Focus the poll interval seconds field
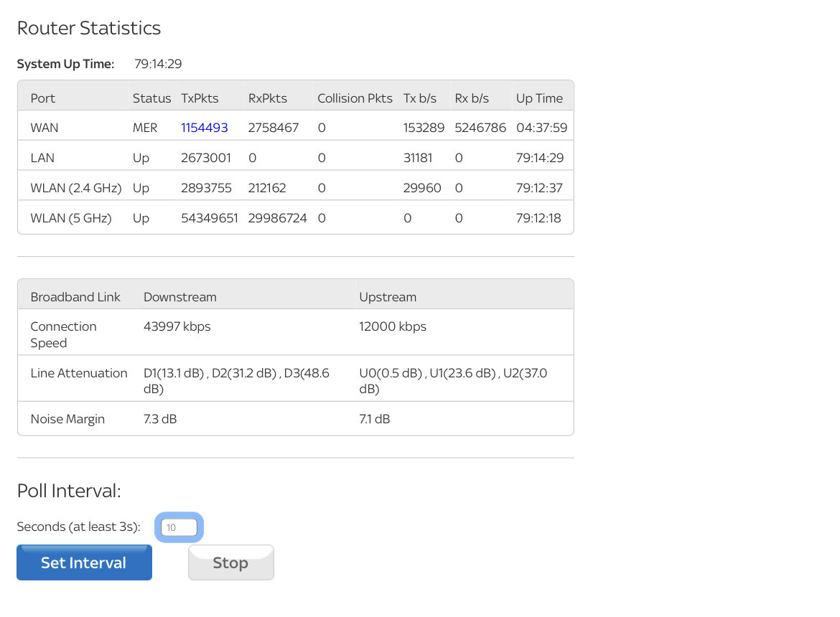Viewport: 840px width, 617px height. pyautogui.click(x=179, y=527)
